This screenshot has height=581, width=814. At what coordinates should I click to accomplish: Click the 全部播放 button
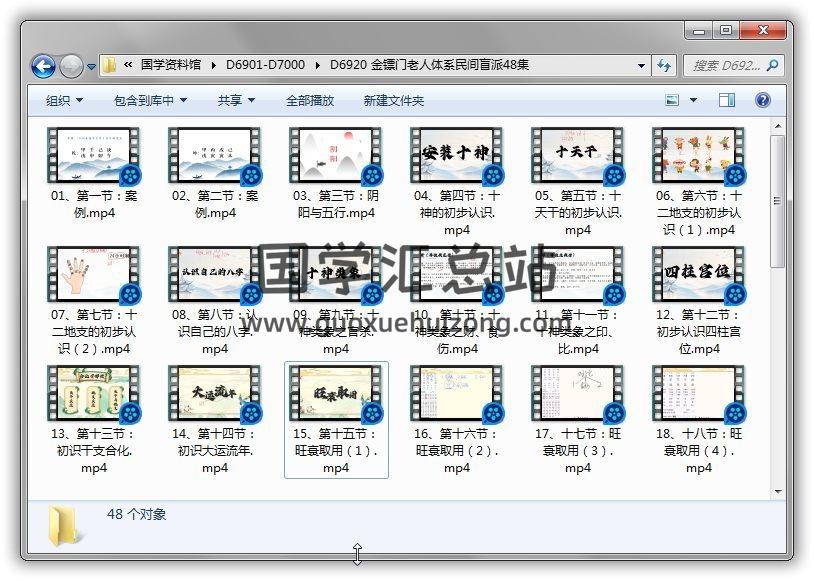coord(309,100)
